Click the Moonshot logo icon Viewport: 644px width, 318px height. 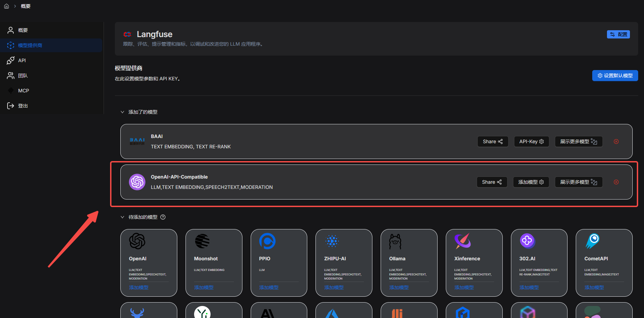tap(202, 241)
